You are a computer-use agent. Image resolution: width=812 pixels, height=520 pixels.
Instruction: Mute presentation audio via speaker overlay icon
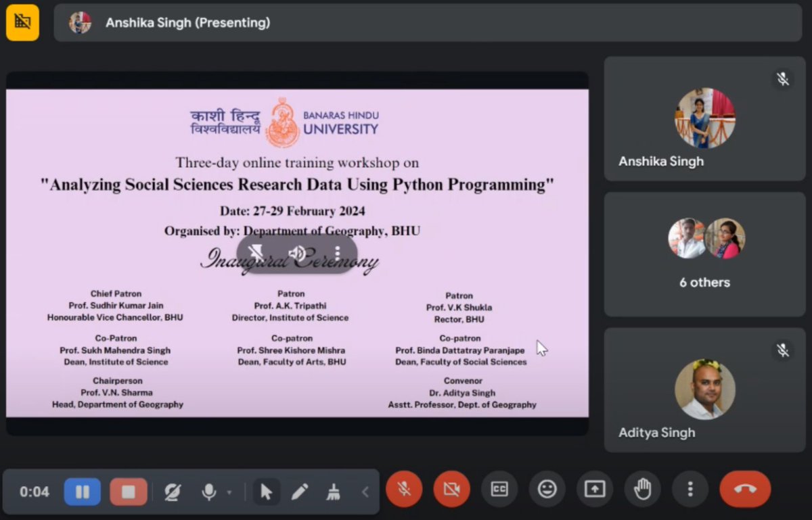tap(296, 254)
